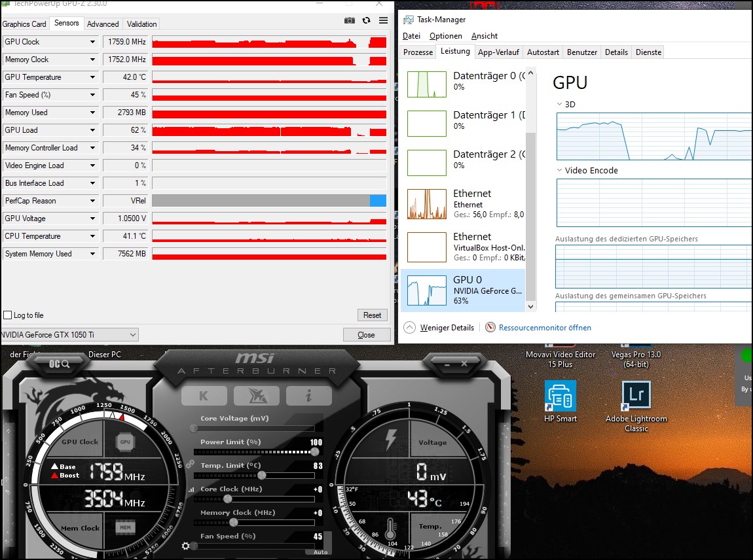Click the Power Limit (%) slider handle
The image size is (753, 560).
tap(315, 451)
